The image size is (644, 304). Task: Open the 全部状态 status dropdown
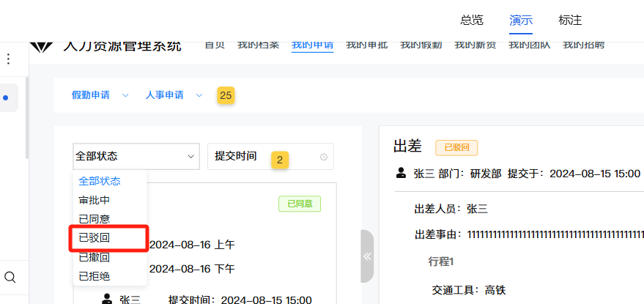[136, 156]
